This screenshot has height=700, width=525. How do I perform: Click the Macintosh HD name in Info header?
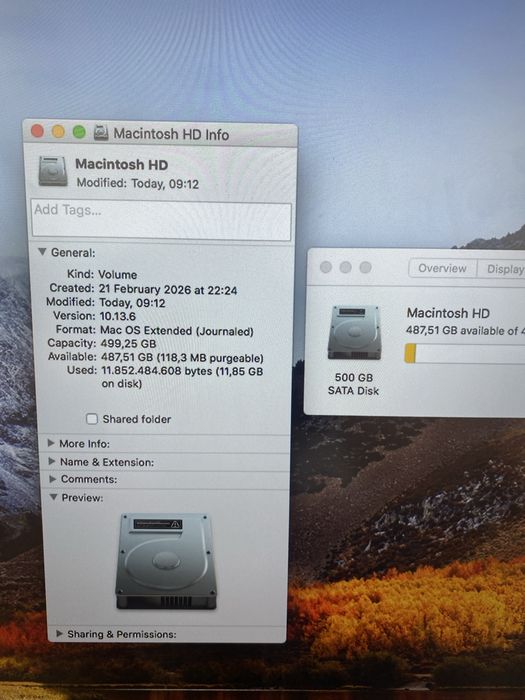coord(121,164)
